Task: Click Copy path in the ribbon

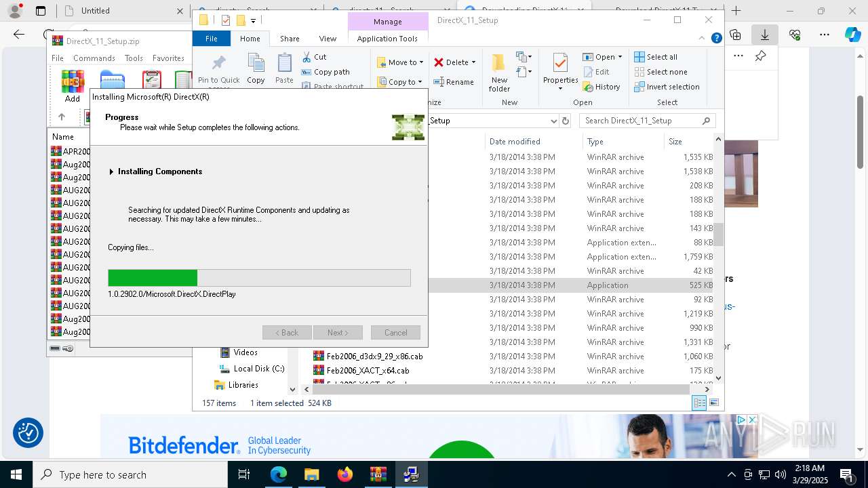Action: tap(325, 72)
